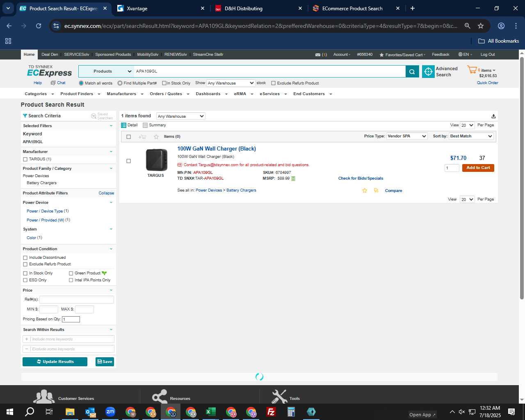The width and height of the screenshot is (525, 420).
Task: Open Zoom from taskbar
Action: (x=110, y=412)
